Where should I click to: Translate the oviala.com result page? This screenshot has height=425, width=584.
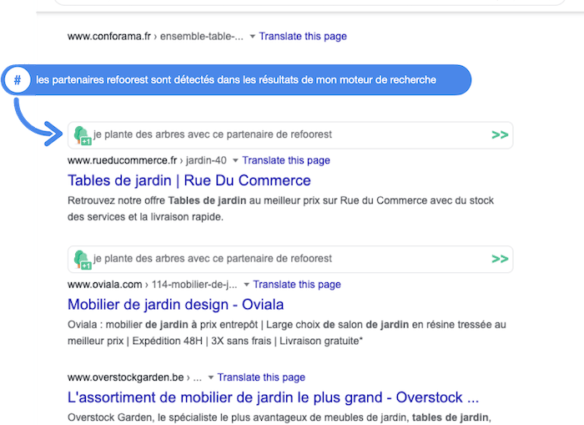tap(297, 284)
